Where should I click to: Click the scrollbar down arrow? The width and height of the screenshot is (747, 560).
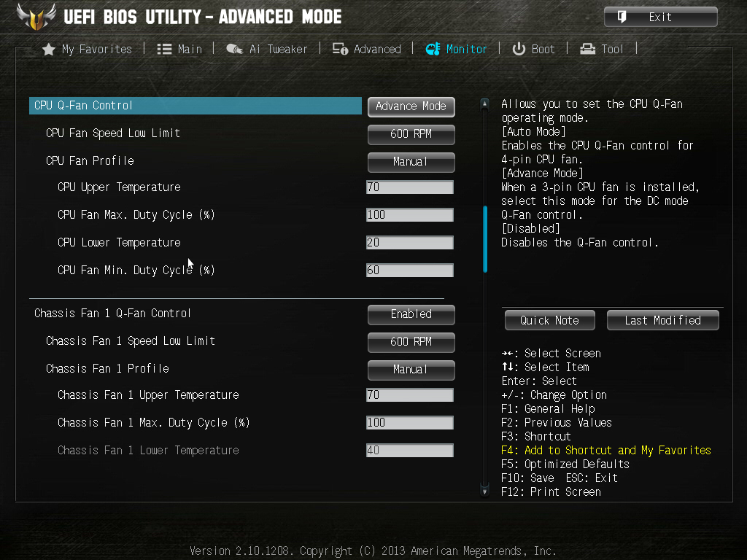pos(484,491)
